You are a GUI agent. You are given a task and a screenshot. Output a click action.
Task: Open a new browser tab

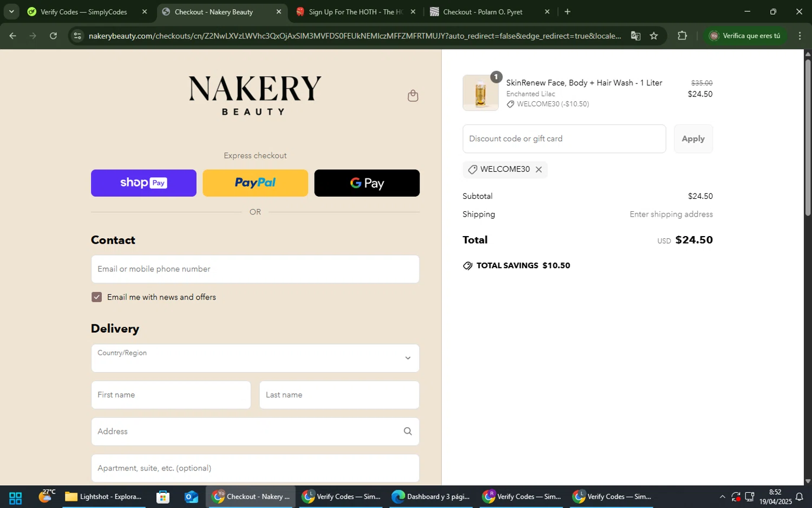point(567,11)
